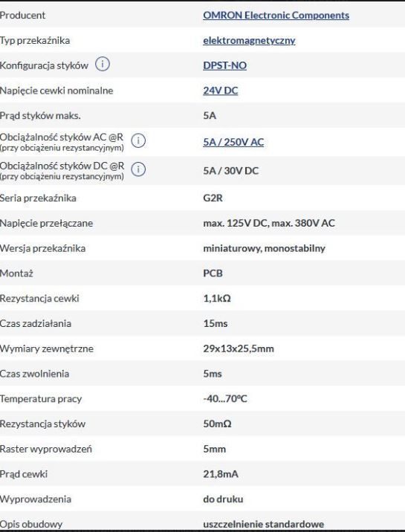Open the 5A / 250V AC link
405x532 pixels.
click(x=233, y=142)
